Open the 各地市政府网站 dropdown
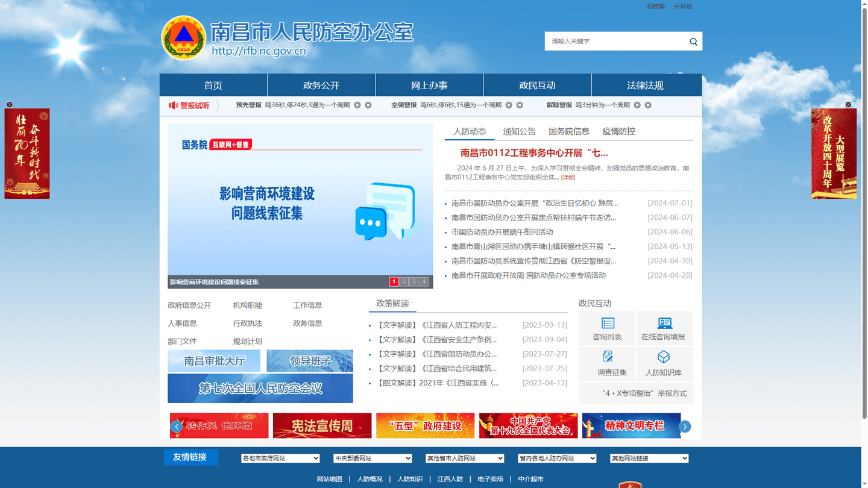Image resolution: width=868 pixels, height=488 pixels. (280, 458)
